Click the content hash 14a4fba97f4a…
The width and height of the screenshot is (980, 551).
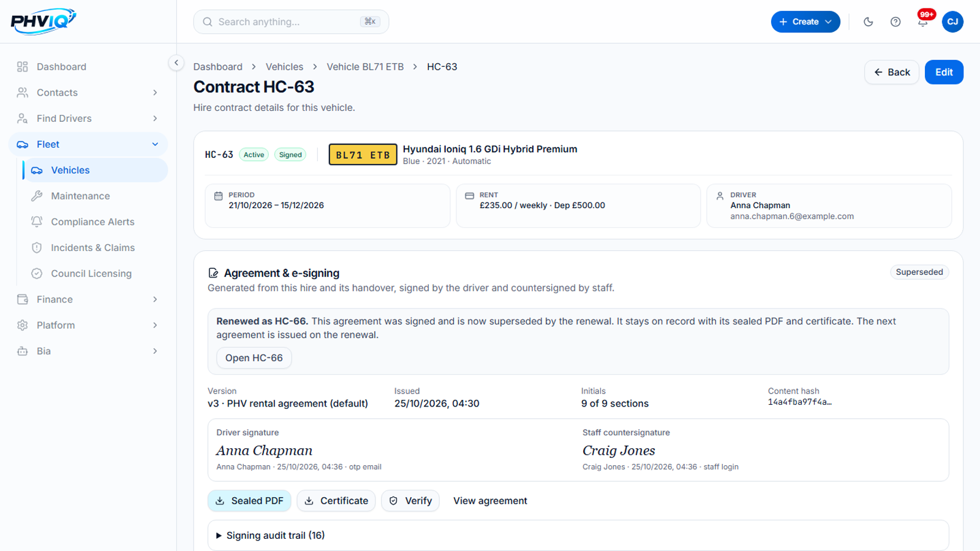800,402
